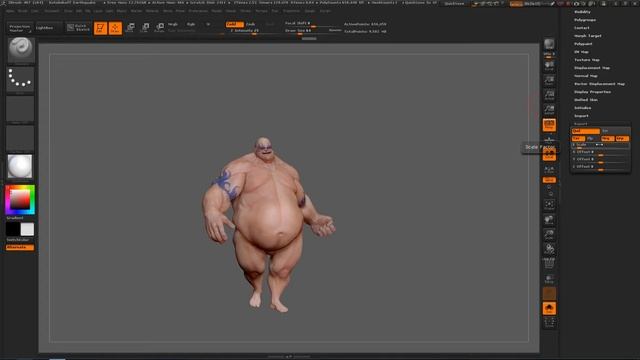Viewport: 640px width, 360px height.
Task: Pick a color in the color picker square
Action: 20,200
